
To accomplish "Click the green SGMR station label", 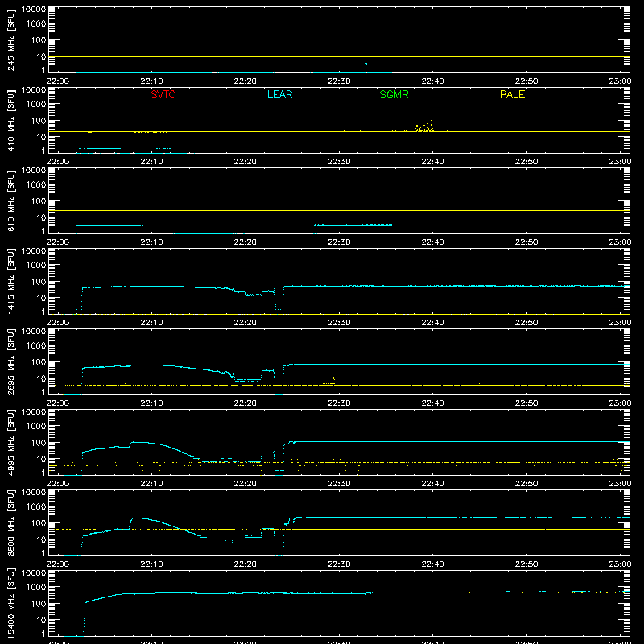I will coord(394,94).
